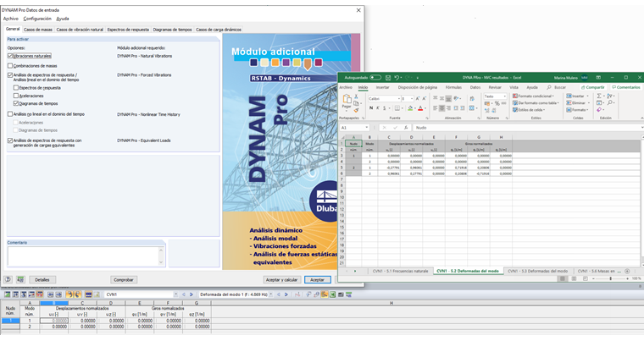Click the insert function fx icon
Viewport: 644px width, 341px height.
click(406, 128)
